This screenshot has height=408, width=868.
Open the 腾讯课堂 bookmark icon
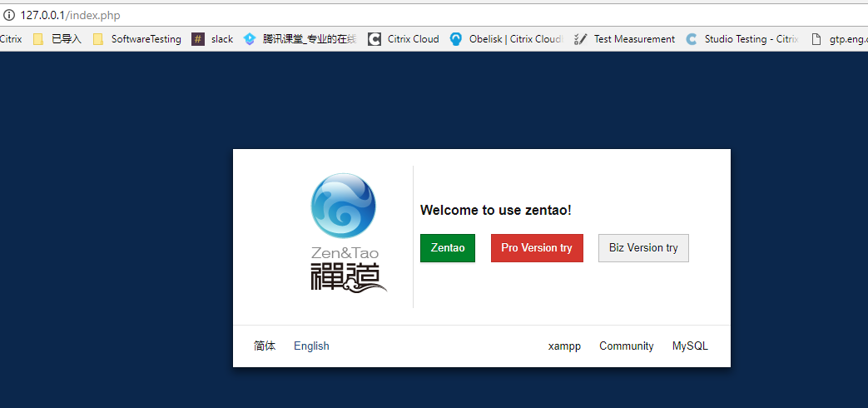pos(250,39)
